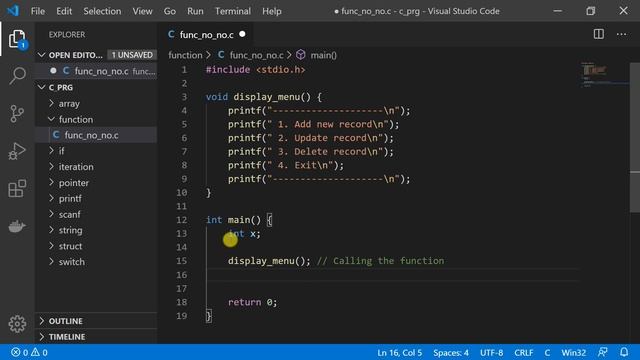This screenshot has width=640, height=360.
Task: Click Spaces: 4 indentation setting
Action: 451,352
